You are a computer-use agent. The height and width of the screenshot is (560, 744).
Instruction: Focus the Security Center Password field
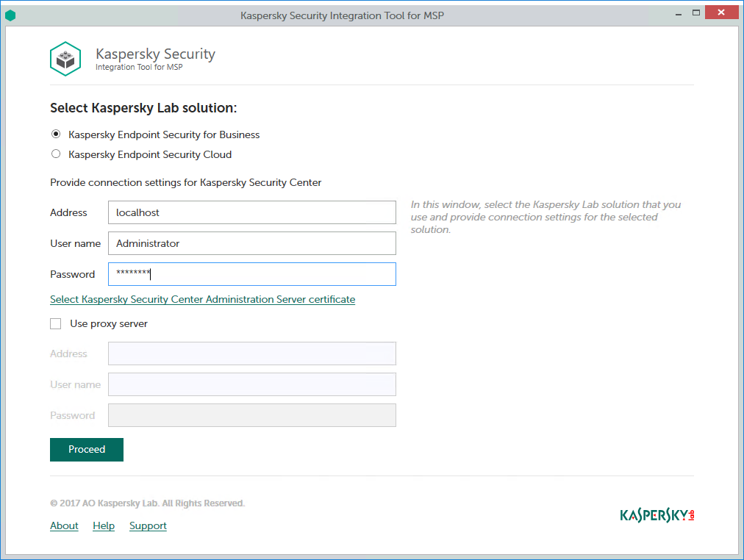point(252,274)
